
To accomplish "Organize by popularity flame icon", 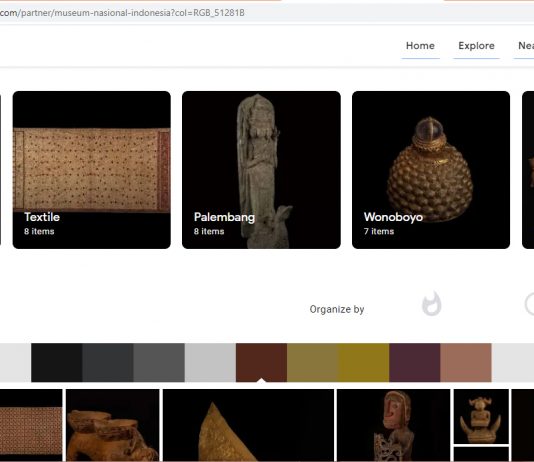I will click(x=431, y=304).
